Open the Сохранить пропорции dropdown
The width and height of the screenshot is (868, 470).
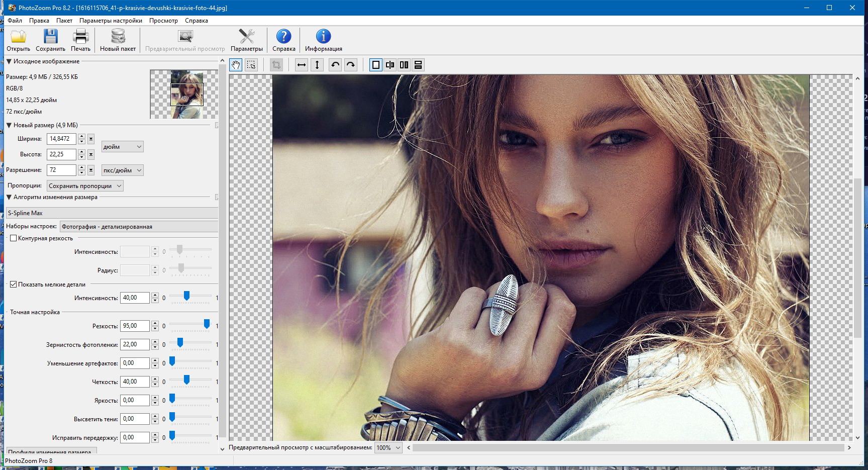[x=85, y=186]
